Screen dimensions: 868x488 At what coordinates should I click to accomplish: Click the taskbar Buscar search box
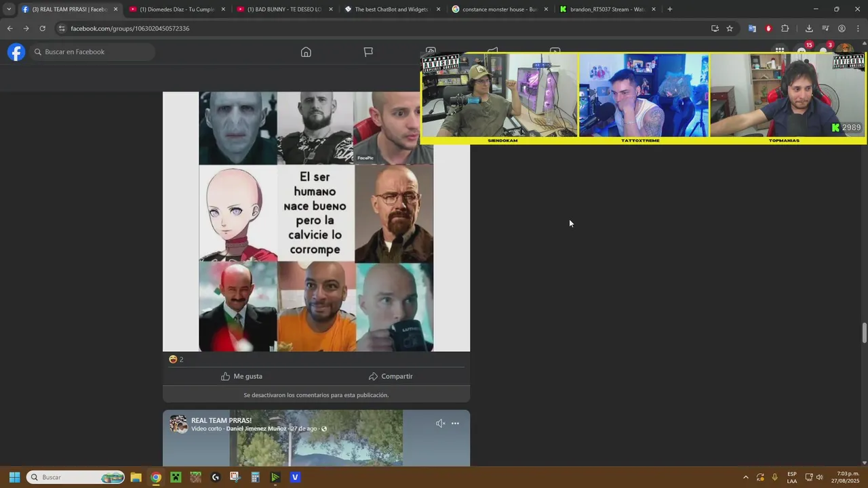pos(76,477)
